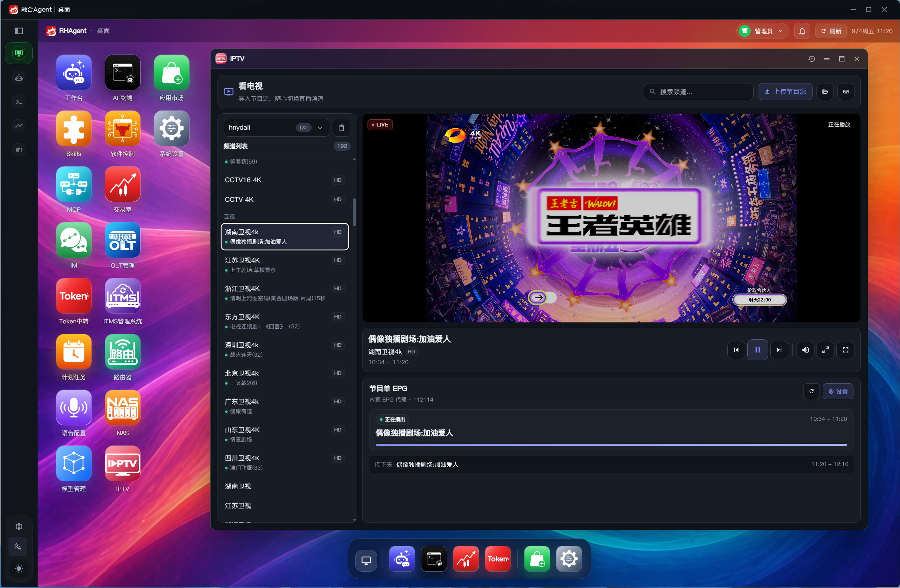Expand the player with diagonal arrows icon

coord(825,350)
